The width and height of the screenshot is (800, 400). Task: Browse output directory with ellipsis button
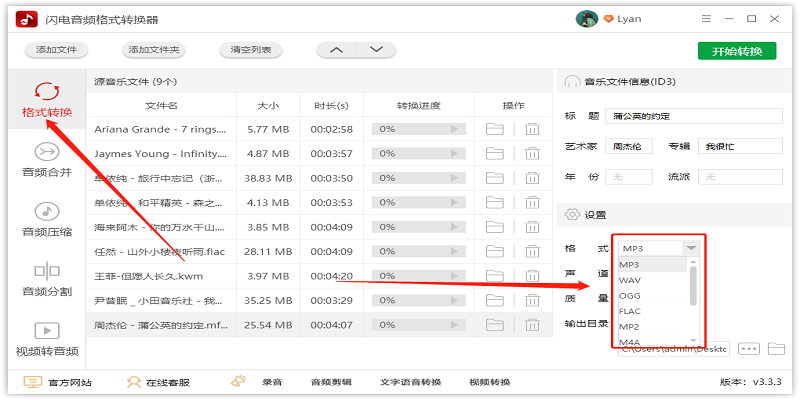(x=749, y=349)
